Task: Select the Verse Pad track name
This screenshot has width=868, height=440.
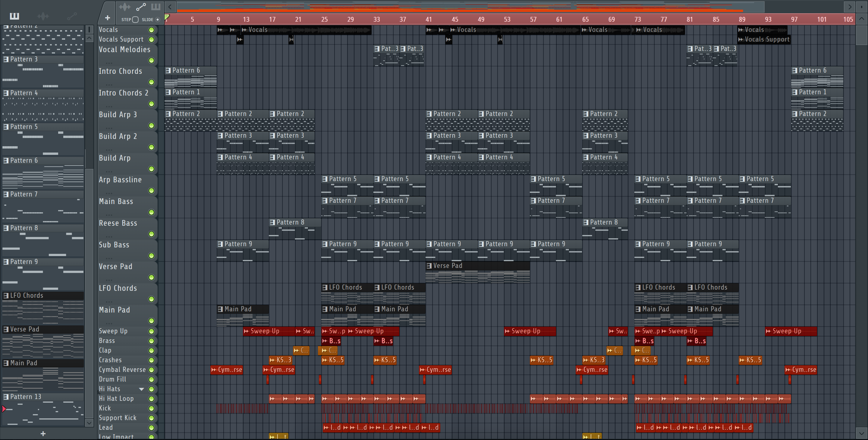Action: [x=115, y=266]
